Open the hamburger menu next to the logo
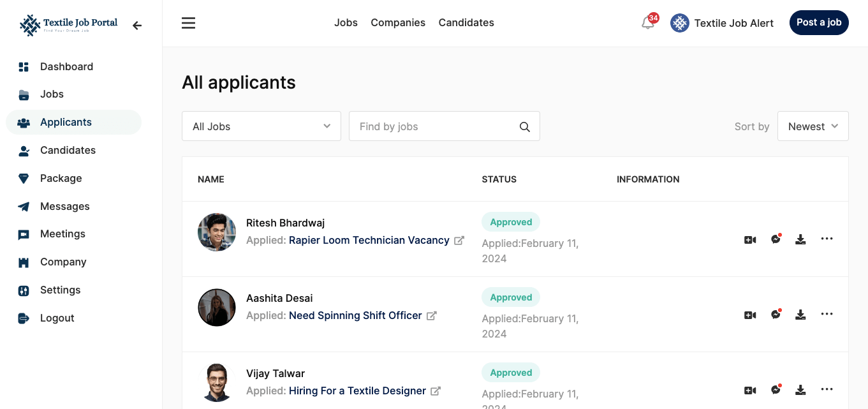Viewport: 868px width, 409px height. 188,22
